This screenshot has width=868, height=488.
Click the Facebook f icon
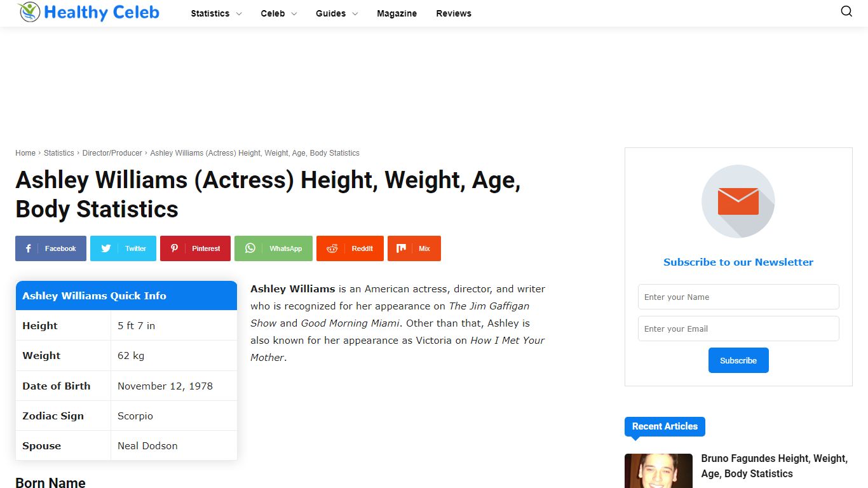click(28, 248)
